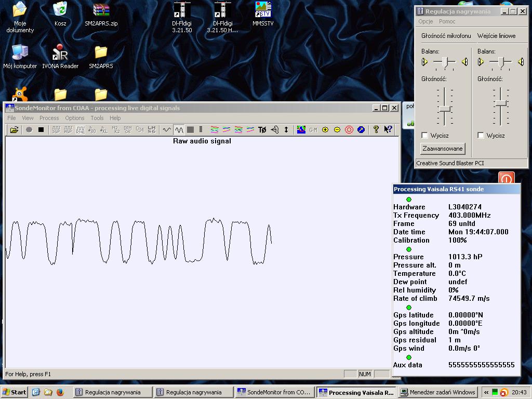Select the Mój komputer desktop icon
This screenshot has width=532, height=399.
pos(20,57)
